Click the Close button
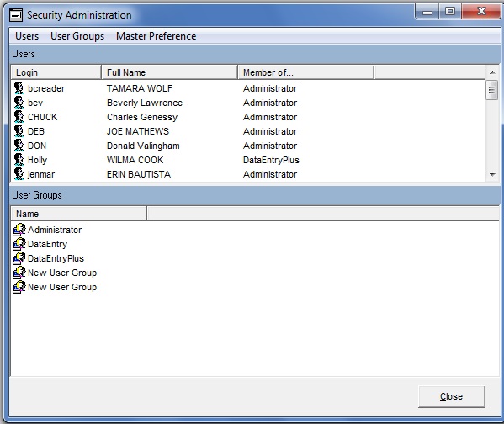Image resolution: width=504 pixels, height=424 pixels. click(x=452, y=396)
